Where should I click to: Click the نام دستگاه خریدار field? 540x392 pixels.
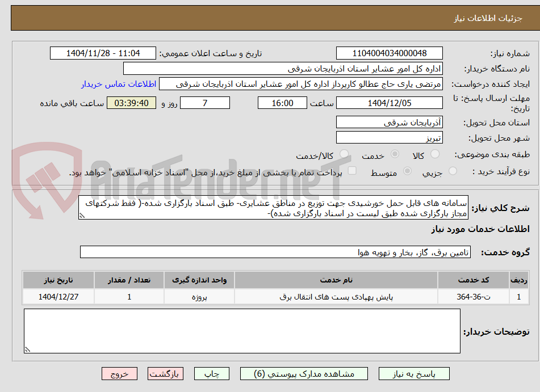(283, 69)
